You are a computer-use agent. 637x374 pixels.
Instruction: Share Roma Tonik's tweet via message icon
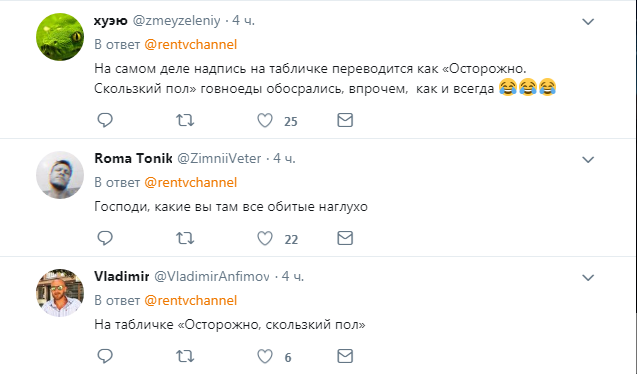345,238
